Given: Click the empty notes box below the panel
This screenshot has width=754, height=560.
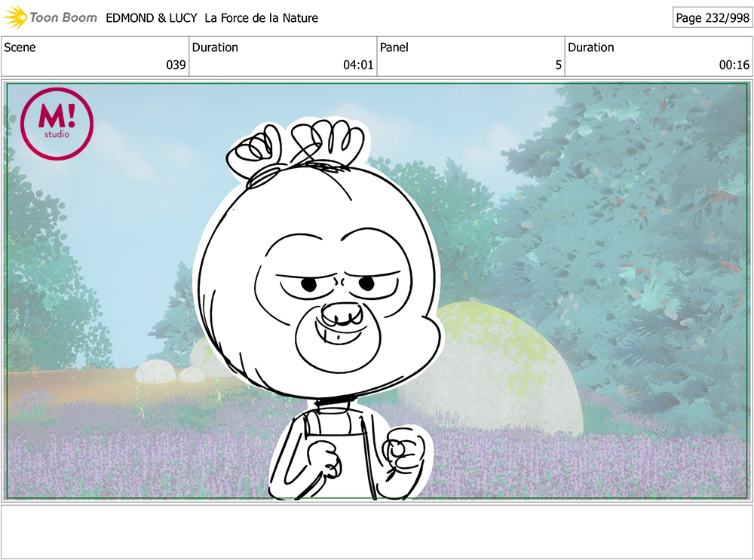Looking at the screenshot, I should click(x=377, y=531).
